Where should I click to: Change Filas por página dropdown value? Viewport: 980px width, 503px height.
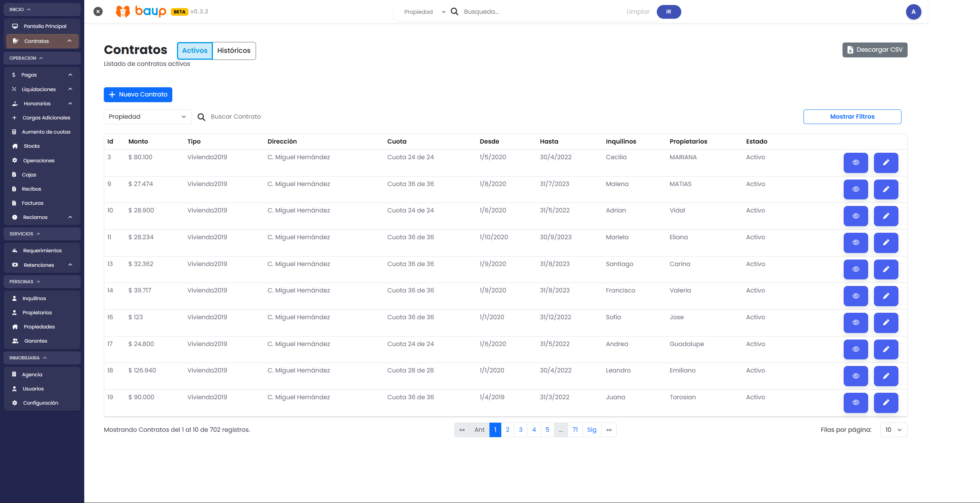893,430
